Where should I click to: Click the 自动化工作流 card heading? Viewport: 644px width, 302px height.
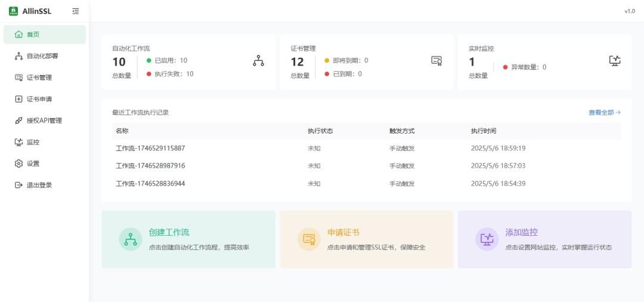point(131,48)
